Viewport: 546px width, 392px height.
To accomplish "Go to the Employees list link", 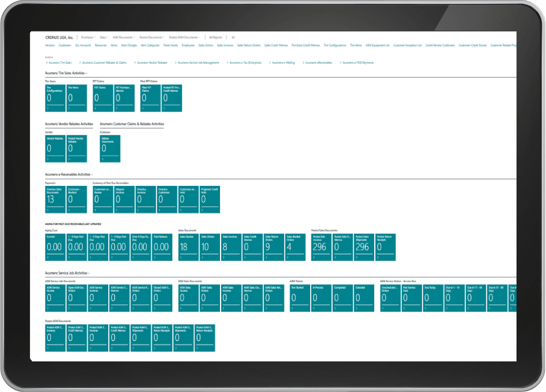I will [188, 45].
